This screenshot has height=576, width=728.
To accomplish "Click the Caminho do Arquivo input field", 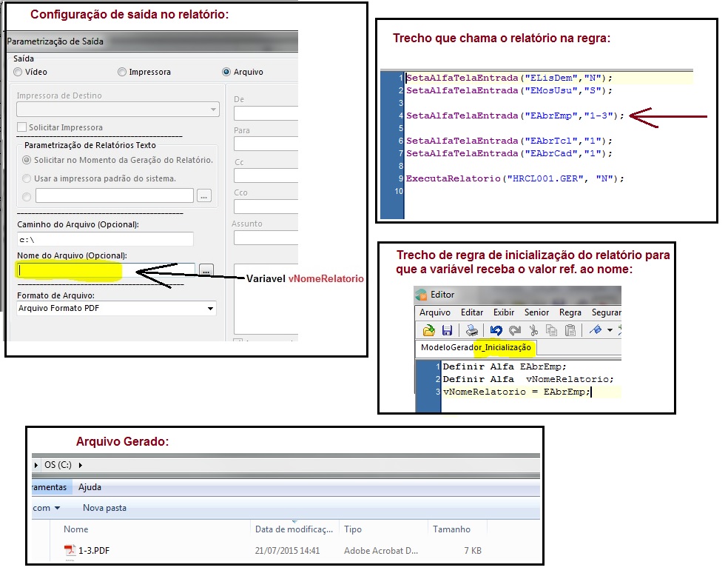I will (104, 239).
